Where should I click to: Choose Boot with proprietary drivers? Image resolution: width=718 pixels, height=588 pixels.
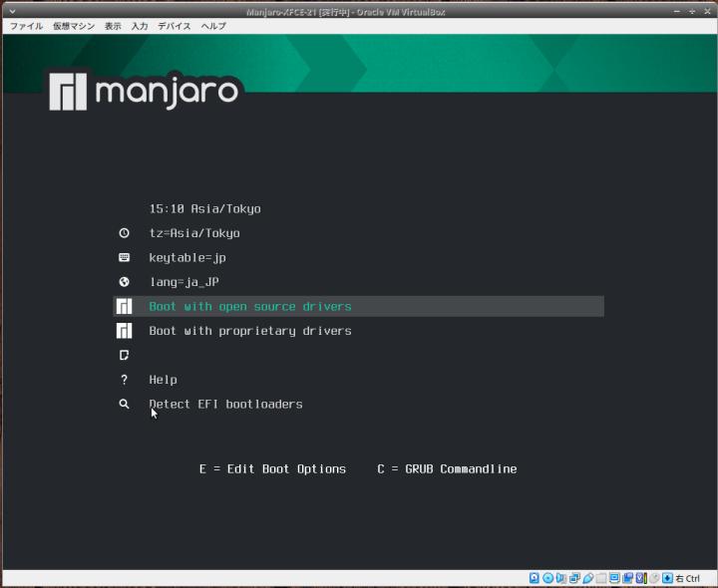(250, 331)
